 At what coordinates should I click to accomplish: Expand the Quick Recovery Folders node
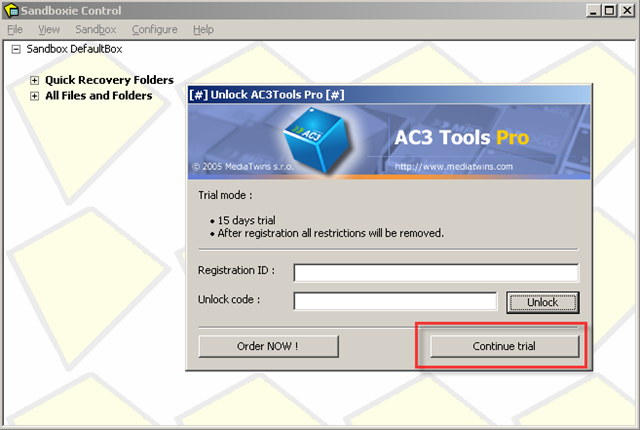[34, 80]
